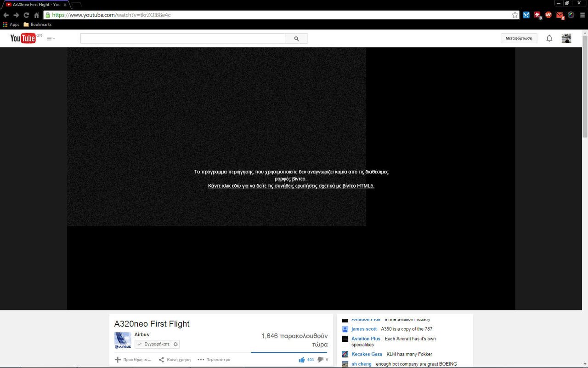
Task: Go back in browser history
Action: [x=6, y=15]
